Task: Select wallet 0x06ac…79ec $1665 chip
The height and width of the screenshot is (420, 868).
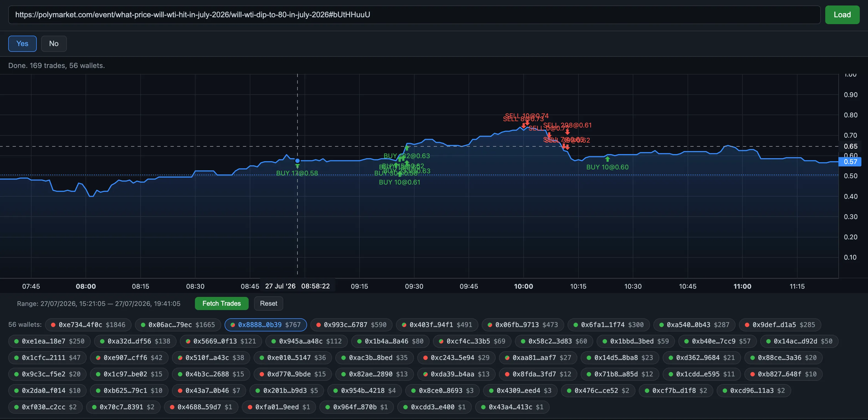Action: point(178,325)
